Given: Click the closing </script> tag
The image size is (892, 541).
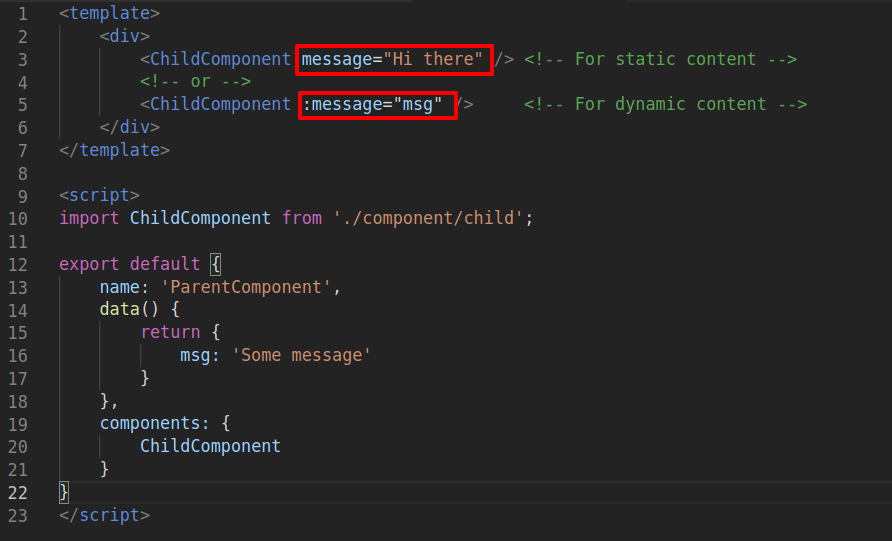Looking at the screenshot, I should (105, 515).
